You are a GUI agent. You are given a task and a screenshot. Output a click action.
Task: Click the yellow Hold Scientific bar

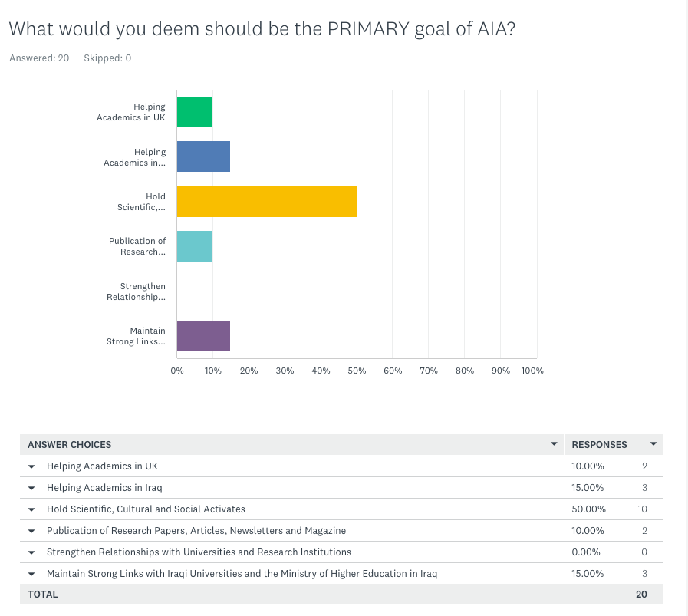266,202
